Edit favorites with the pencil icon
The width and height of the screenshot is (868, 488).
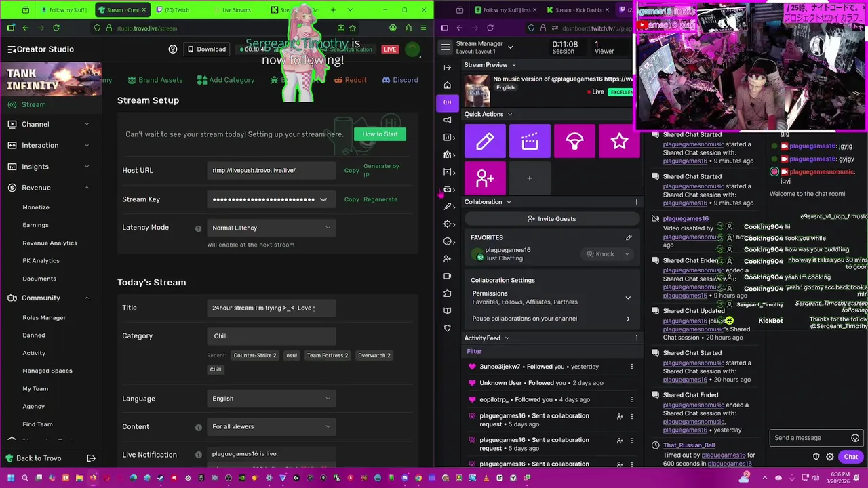(x=629, y=237)
